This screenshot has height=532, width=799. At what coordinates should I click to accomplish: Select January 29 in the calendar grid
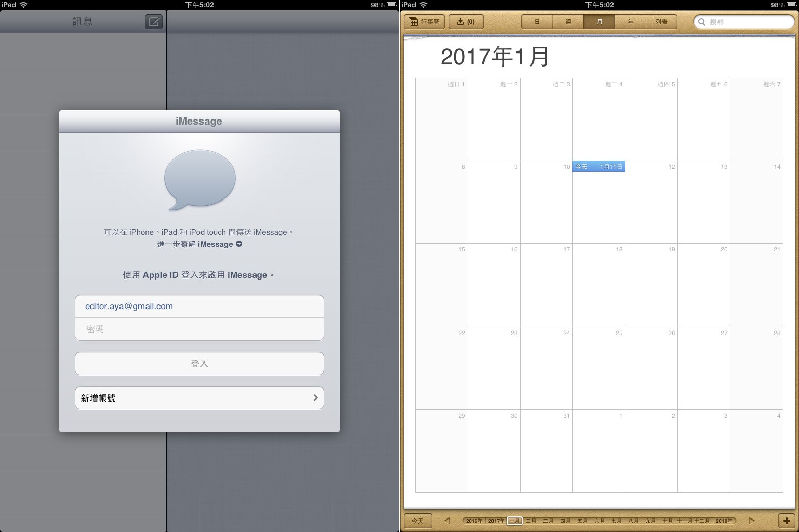(442, 451)
